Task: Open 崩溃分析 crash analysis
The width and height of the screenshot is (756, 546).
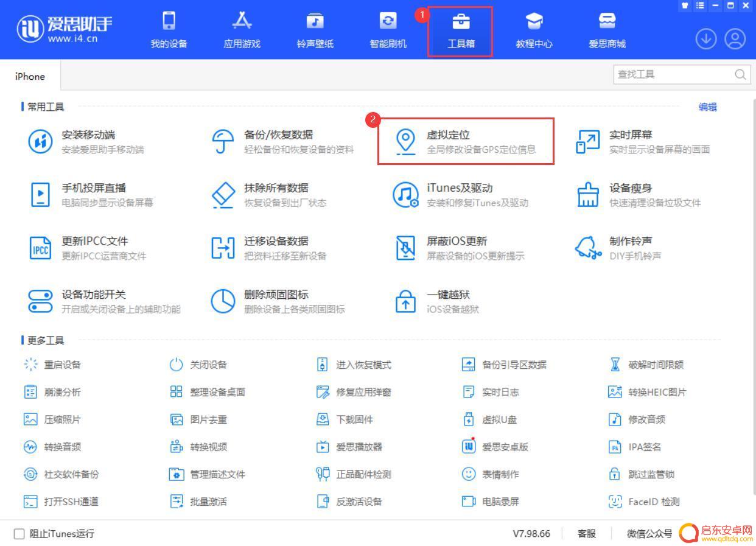Action: (52, 392)
